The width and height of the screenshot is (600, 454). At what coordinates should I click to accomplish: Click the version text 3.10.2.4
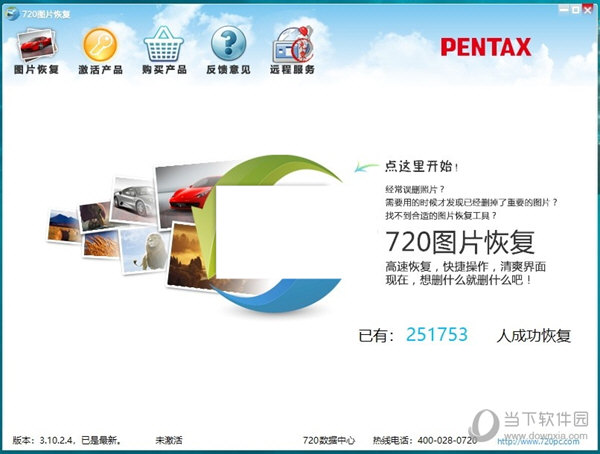coord(56,440)
